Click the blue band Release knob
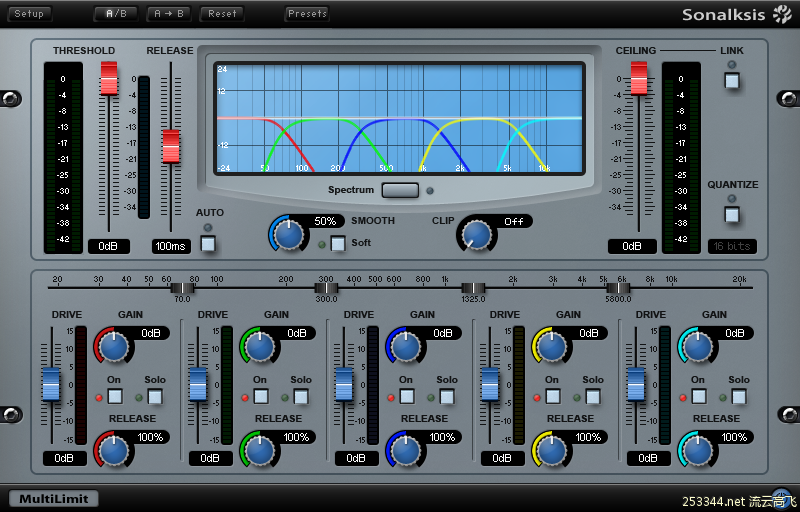This screenshot has width=800, height=512. click(x=406, y=451)
